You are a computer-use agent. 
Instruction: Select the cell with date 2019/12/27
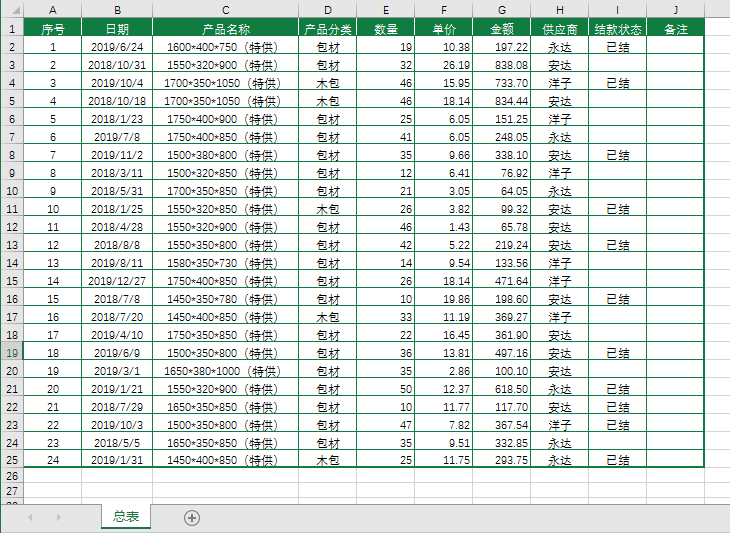[x=117, y=281]
